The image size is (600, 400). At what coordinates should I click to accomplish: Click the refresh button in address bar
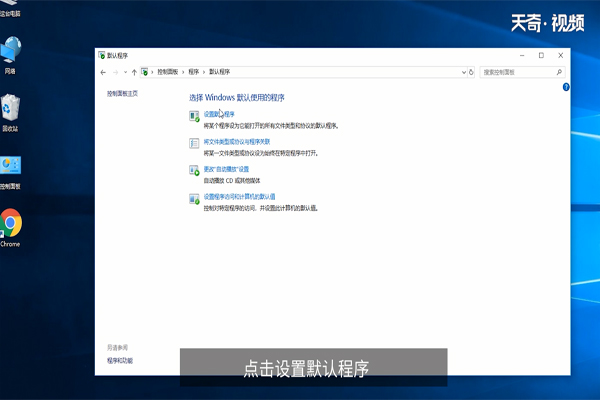point(471,72)
